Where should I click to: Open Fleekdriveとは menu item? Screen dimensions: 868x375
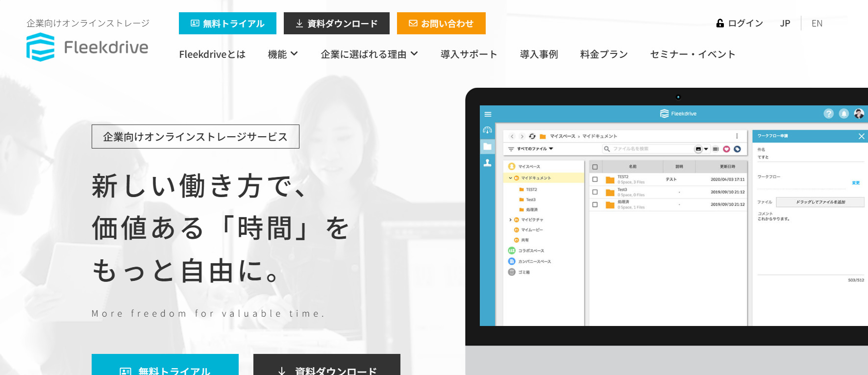212,54
